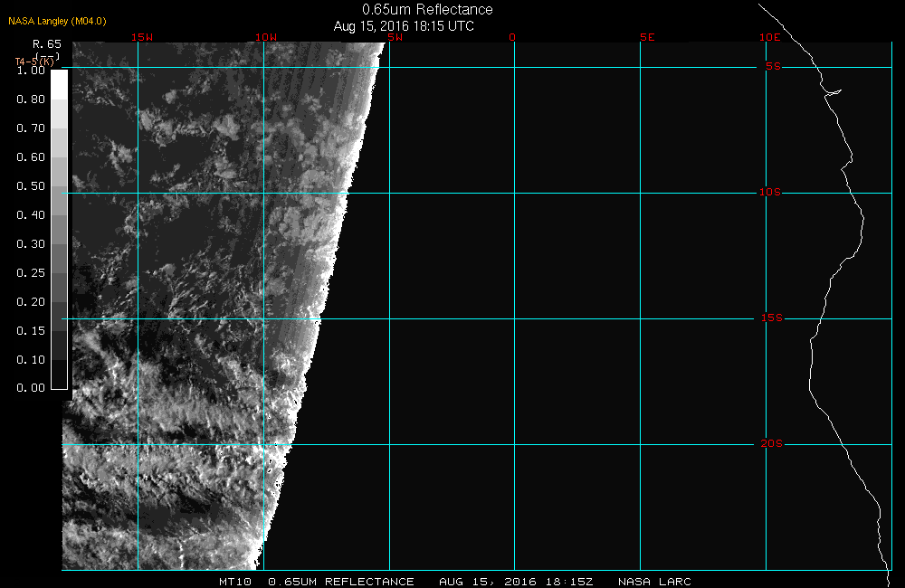Click the 5S latitude label
Screen dimensions: 905x588
pyautogui.click(x=774, y=66)
